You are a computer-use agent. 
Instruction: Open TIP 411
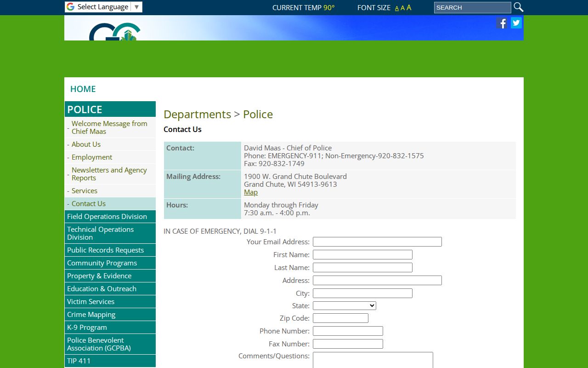click(x=110, y=361)
